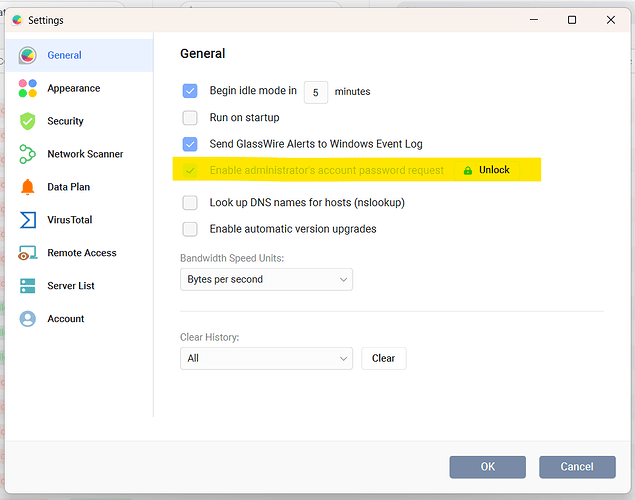Viewport: 635px width, 500px height.
Task: Click the Unlock button
Action: pos(487,170)
